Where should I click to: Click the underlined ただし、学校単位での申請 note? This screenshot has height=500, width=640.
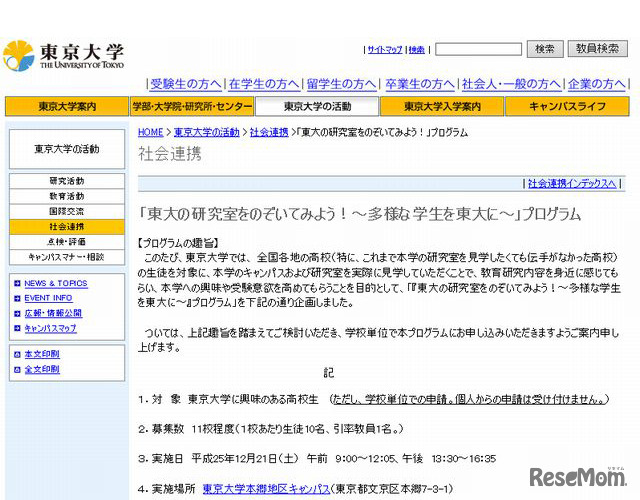click(x=469, y=399)
